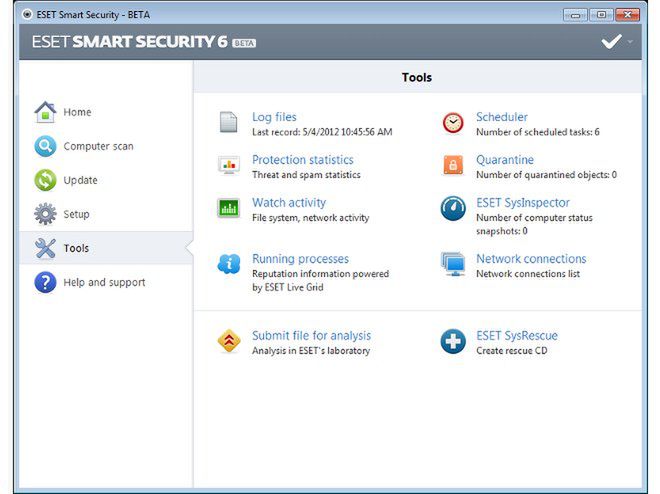Open the Quarantine link

point(505,160)
